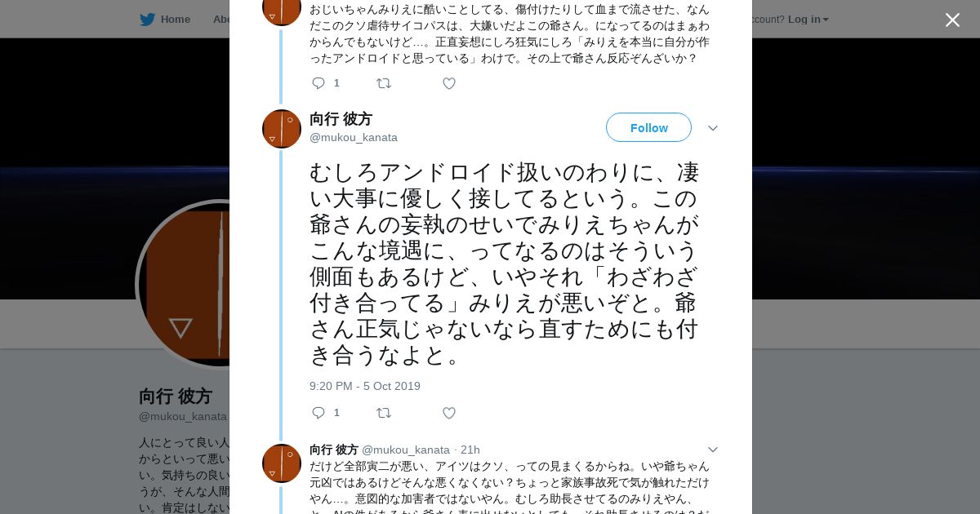Click the Twitter bird Home icon
Viewport: 980px width, 514px height.
pos(147,20)
